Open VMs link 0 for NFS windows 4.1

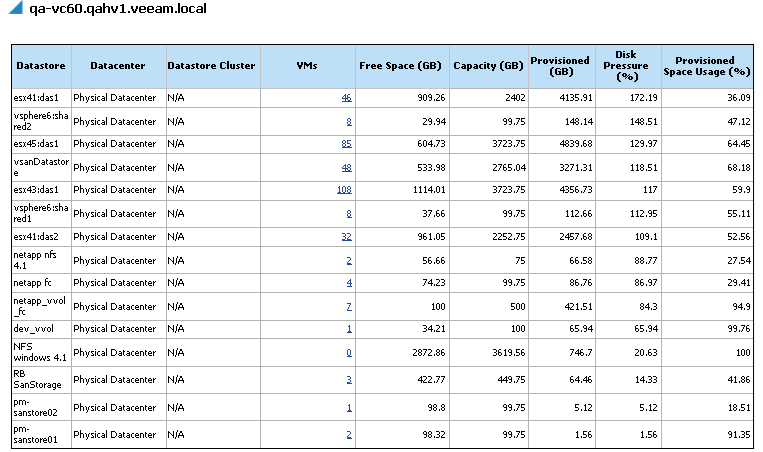[x=349, y=352]
